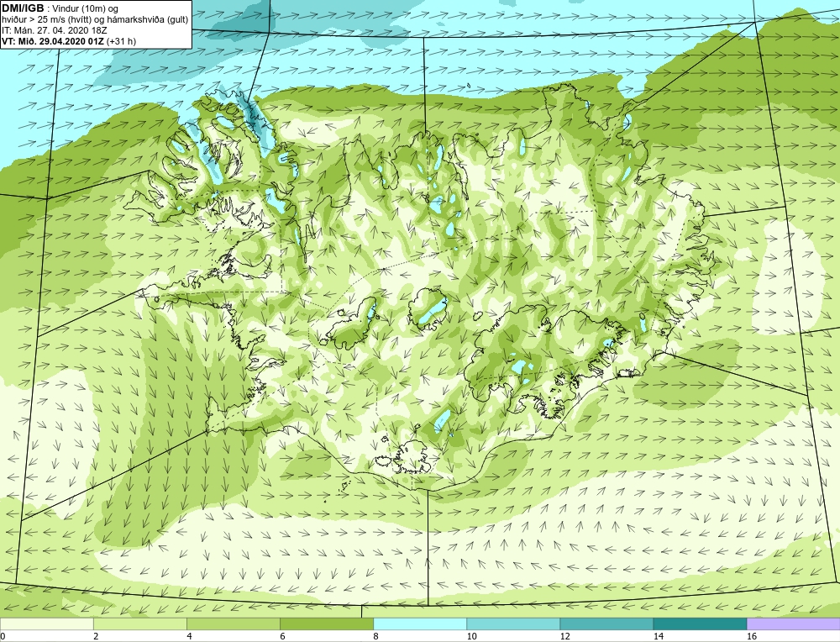Viewport: 840px width, 642px height.
Task: Click legend tick label 4
Action: pos(189,636)
